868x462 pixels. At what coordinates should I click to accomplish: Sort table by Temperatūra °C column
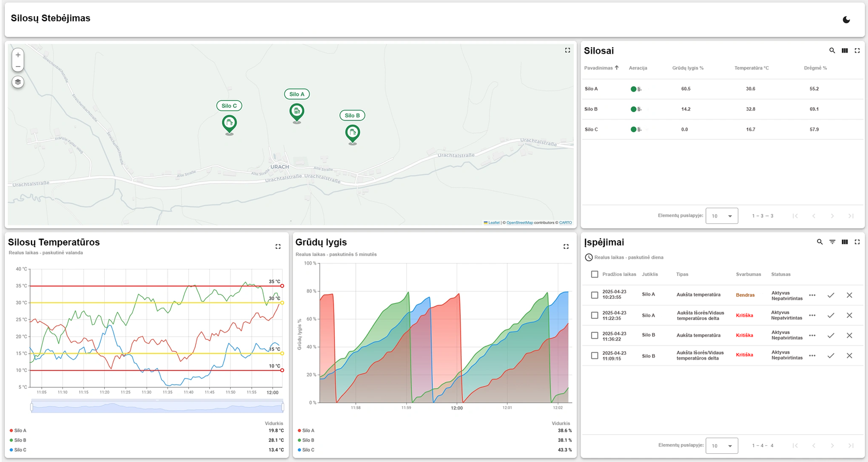point(751,68)
